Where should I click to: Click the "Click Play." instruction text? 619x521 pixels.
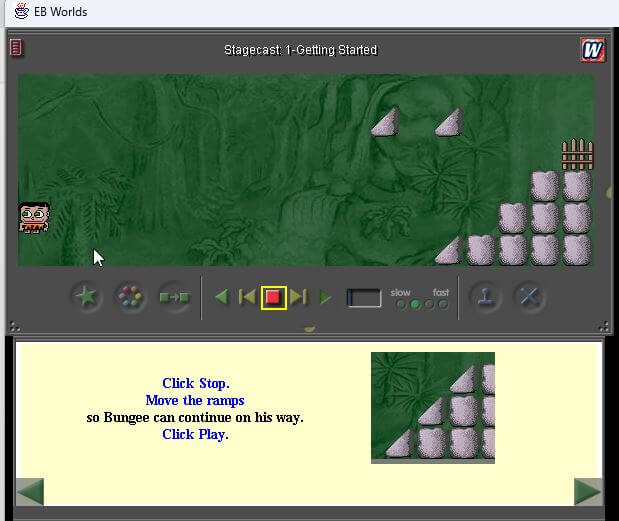tap(195, 435)
